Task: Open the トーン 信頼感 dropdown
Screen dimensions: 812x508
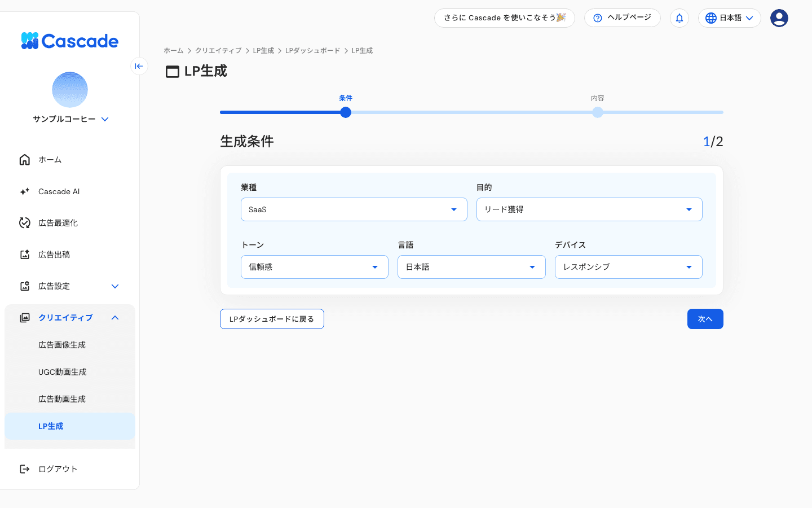Action: tap(315, 267)
